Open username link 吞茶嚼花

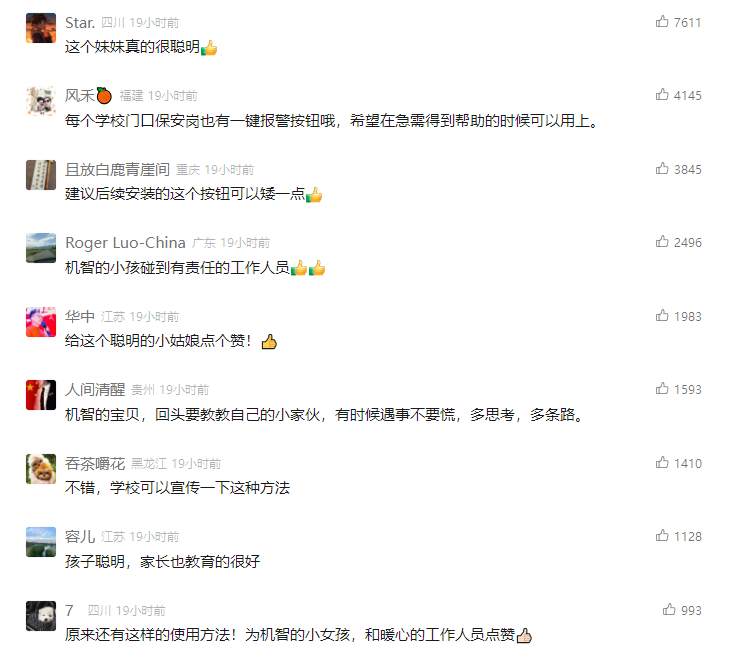[95, 464]
